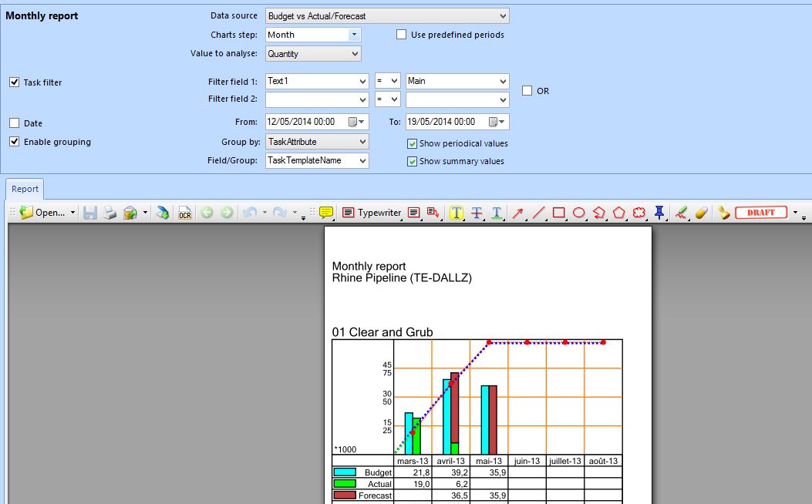Expand the Redo history dropdown arrow
This screenshot has height=504, width=812.
tap(295, 213)
